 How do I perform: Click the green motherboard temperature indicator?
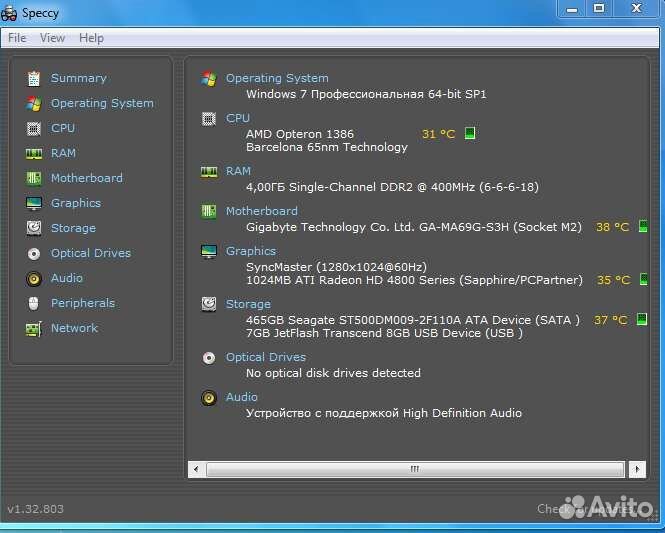tap(643, 226)
